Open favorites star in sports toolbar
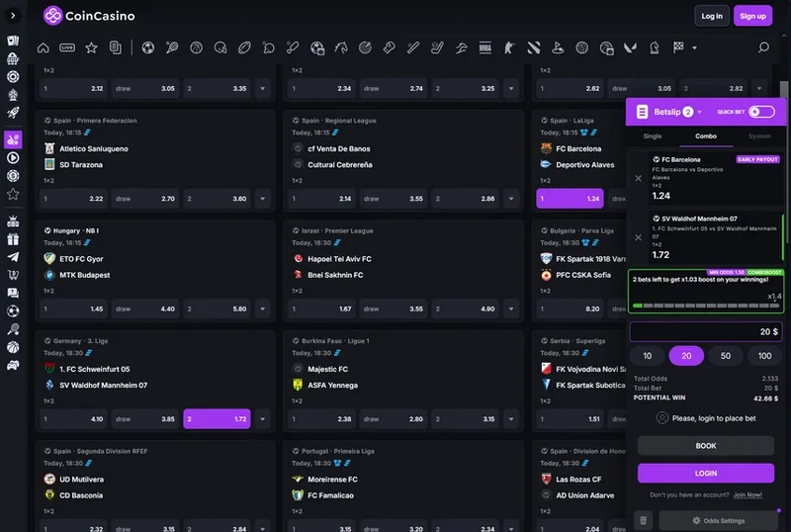This screenshot has width=791, height=532. pos(91,47)
